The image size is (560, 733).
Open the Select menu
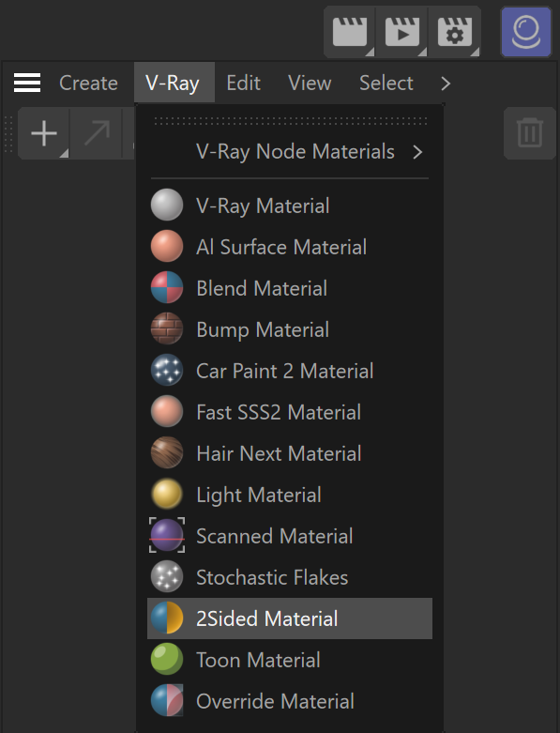pos(386,84)
